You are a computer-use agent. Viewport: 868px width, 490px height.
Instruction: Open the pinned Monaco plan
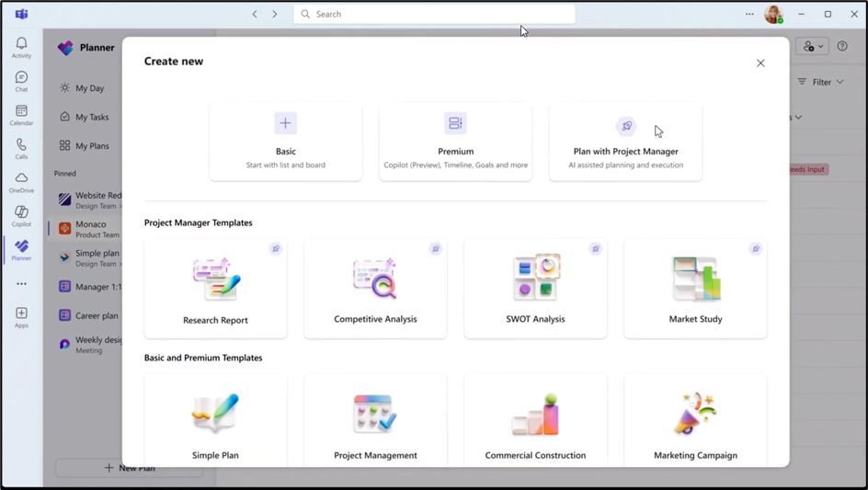[86, 229]
